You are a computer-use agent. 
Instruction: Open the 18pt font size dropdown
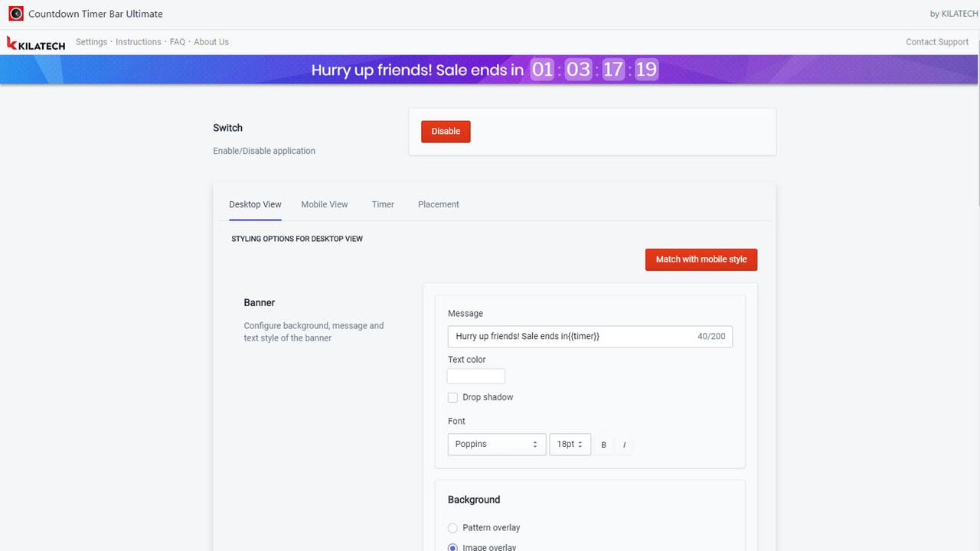(570, 445)
